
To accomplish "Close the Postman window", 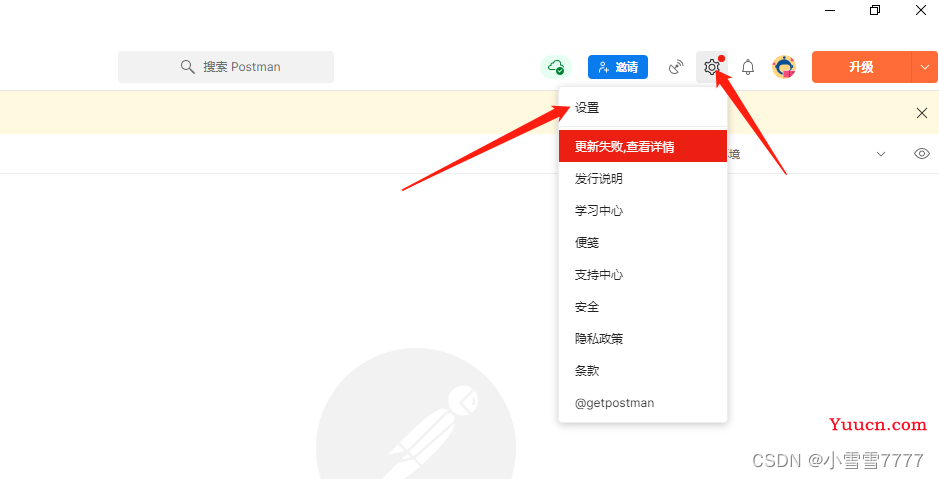I will 920,10.
